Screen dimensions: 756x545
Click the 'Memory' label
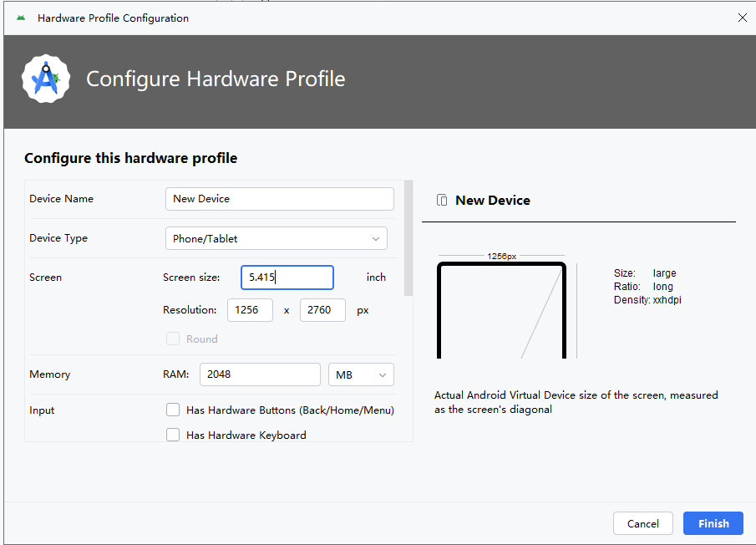[x=49, y=374]
